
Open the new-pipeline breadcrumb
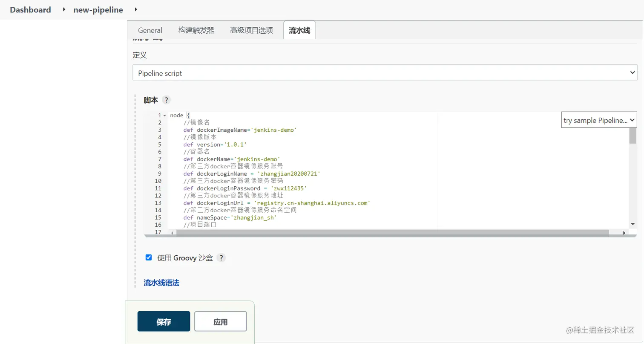(x=98, y=9)
